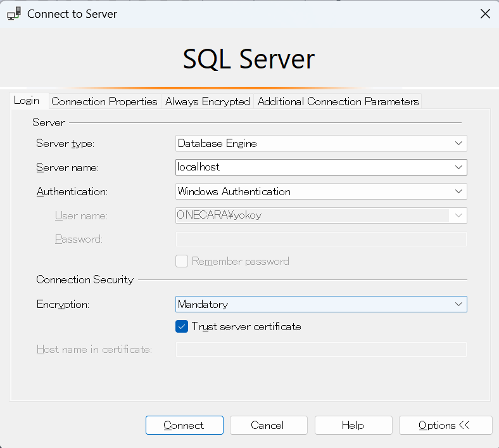The image size is (499, 448).
Task: Click the Host name in certificate field
Action: [320, 349]
